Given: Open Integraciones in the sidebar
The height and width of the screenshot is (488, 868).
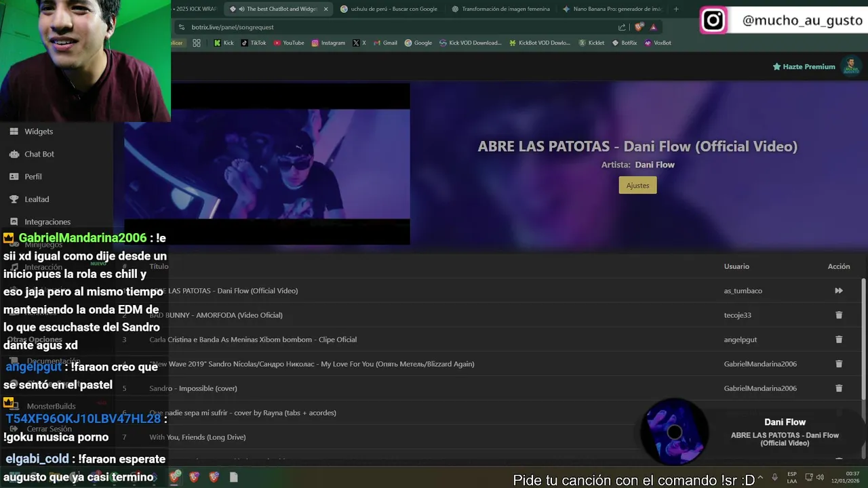Looking at the screenshot, I should [x=47, y=222].
